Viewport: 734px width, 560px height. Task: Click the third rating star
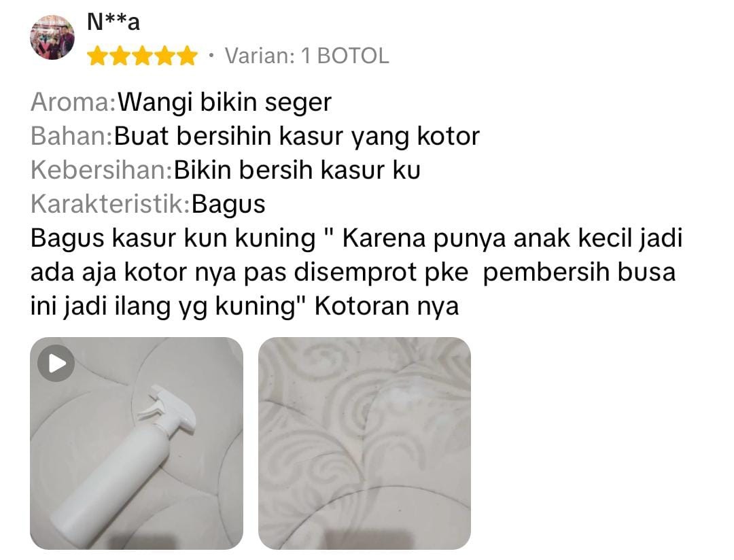point(142,56)
